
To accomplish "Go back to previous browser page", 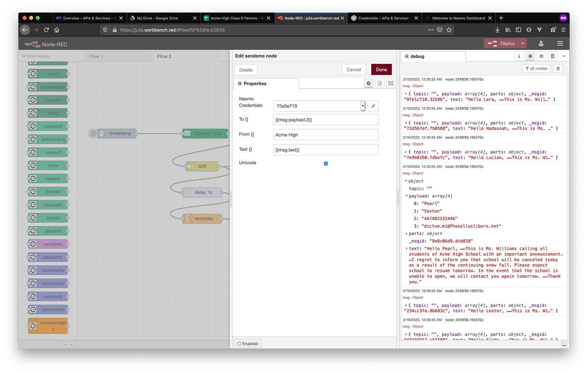I will pyautogui.click(x=25, y=30).
